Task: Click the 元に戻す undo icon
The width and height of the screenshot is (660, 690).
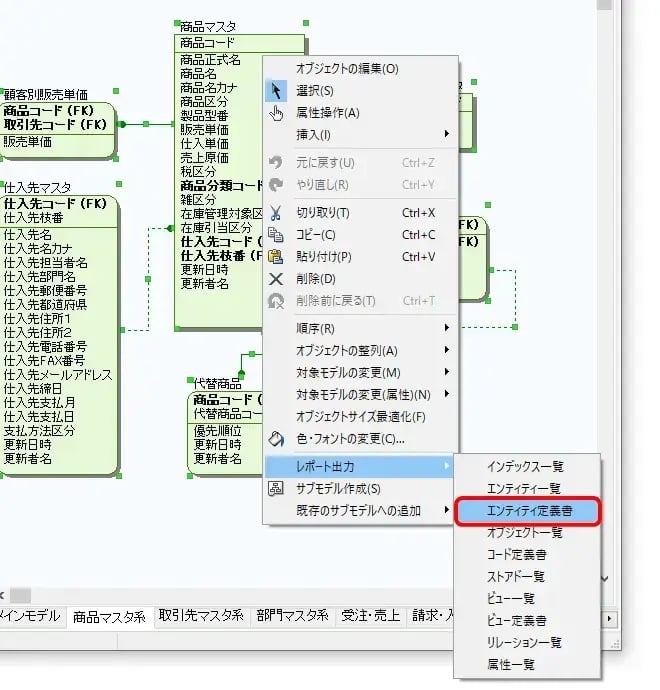Action: (277, 163)
